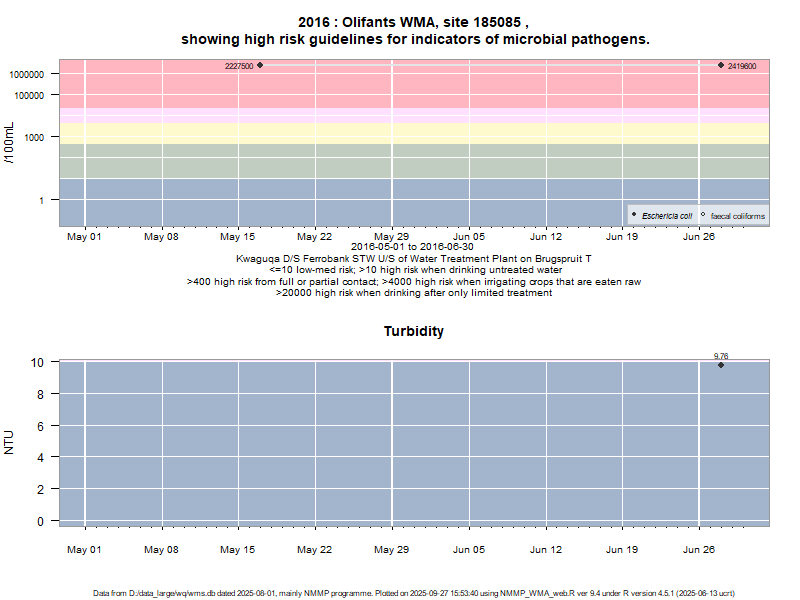Select the E. coli data point near 2419600

[721, 65]
